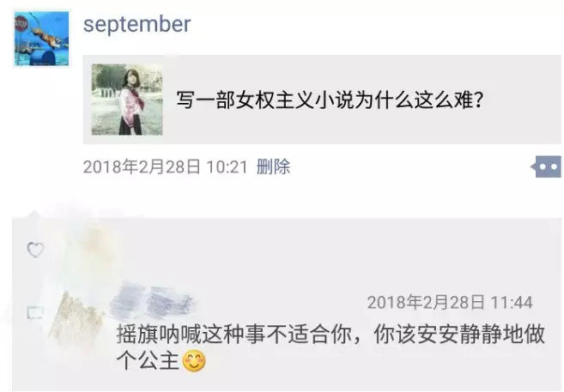Open article thumbnail showing a girl outdoors

127,100
